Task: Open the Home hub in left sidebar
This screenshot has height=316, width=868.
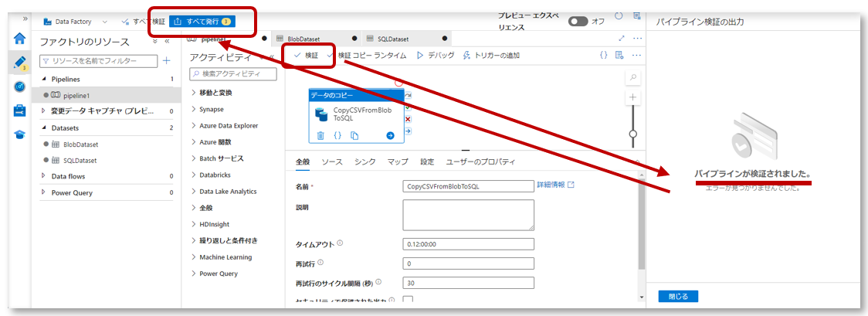Action: click(20, 38)
